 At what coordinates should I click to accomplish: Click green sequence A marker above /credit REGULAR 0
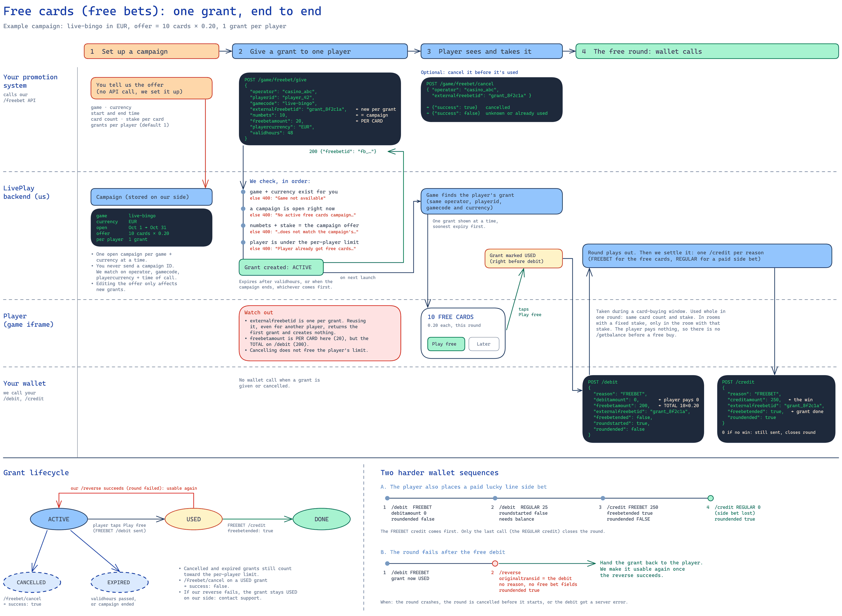[710, 498]
